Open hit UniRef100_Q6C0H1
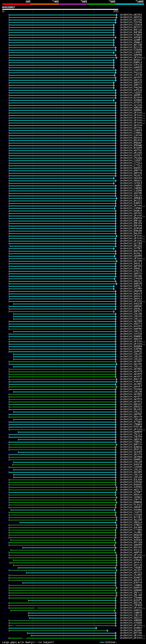 pyautogui.click(x=131, y=364)
